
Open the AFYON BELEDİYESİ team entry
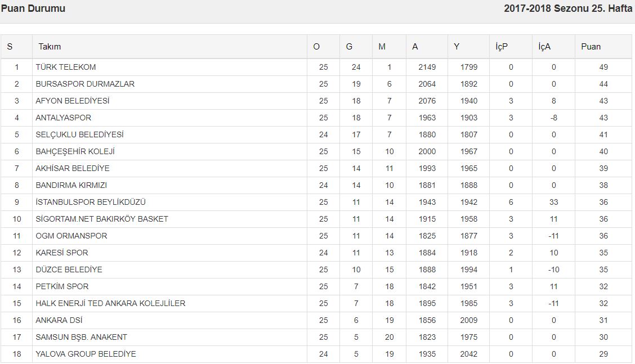(x=73, y=101)
